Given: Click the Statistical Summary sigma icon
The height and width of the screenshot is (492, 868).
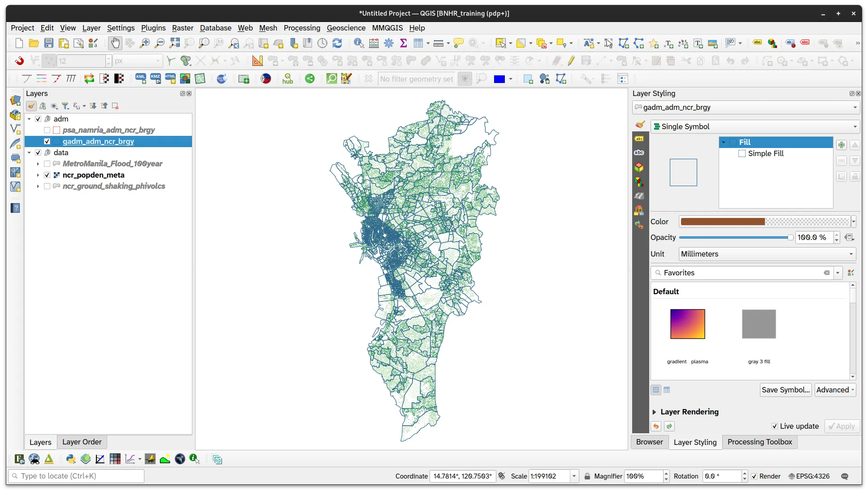Looking at the screenshot, I should pyautogui.click(x=404, y=43).
